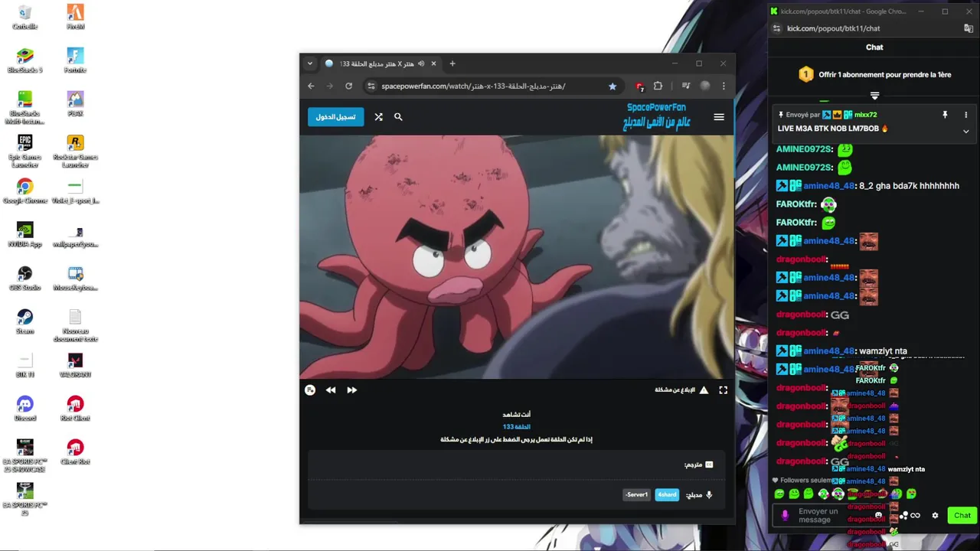Open the Rockstar Games Launcher desktop icon
The height and width of the screenshot is (551, 980).
[75, 151]
